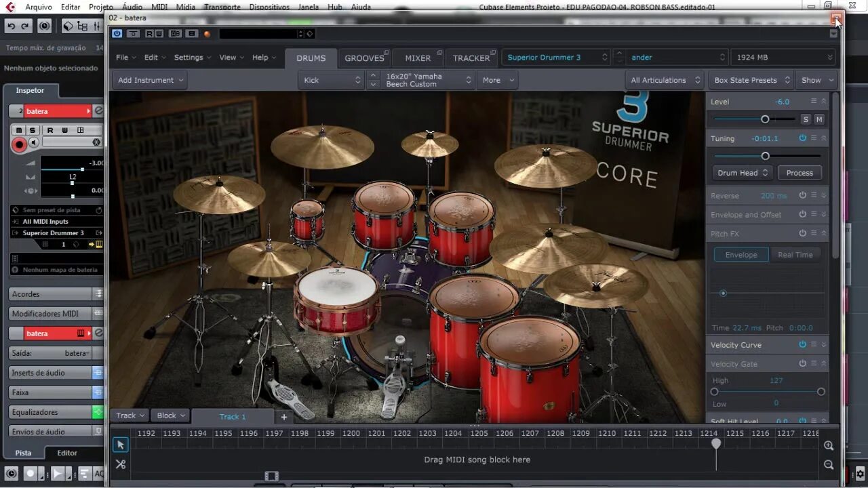This screenshot has height=488, width=868.
Task: Open the Block dropdown above the timeline
Action: (171, 415)
